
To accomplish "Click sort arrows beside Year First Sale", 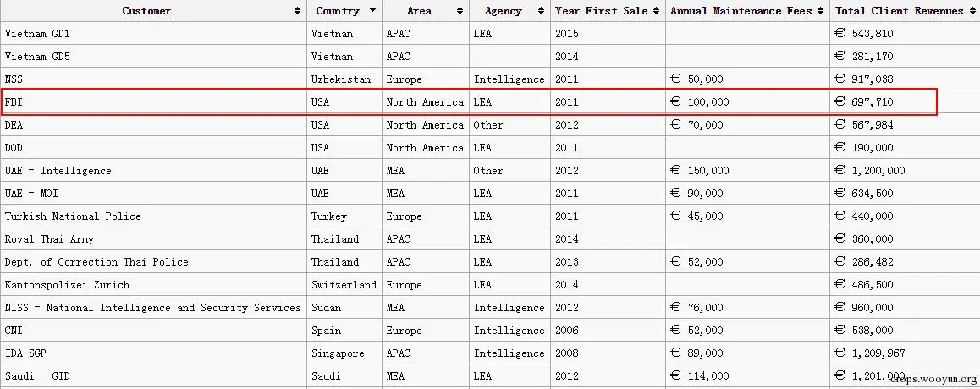I will pyautogui.click(x=656, y=11).
